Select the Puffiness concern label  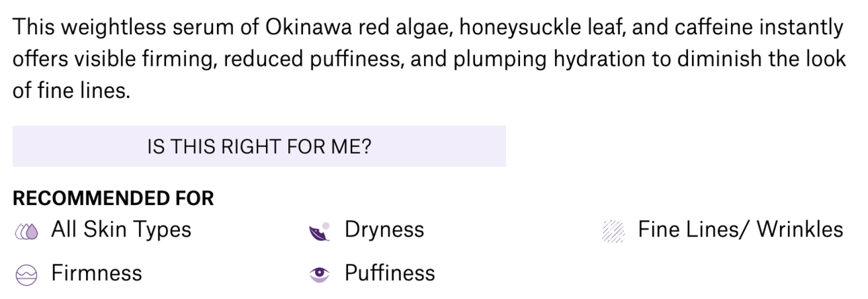point(390,273)
